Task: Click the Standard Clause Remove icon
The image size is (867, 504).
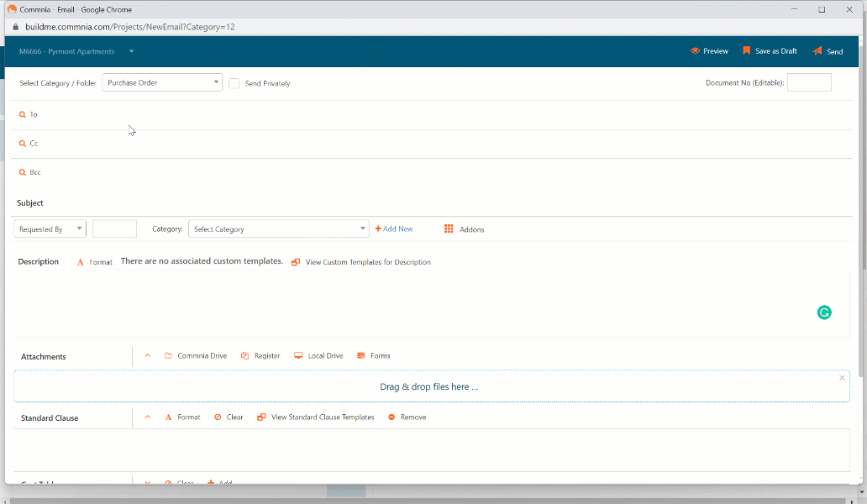Action: click(391, 417)
